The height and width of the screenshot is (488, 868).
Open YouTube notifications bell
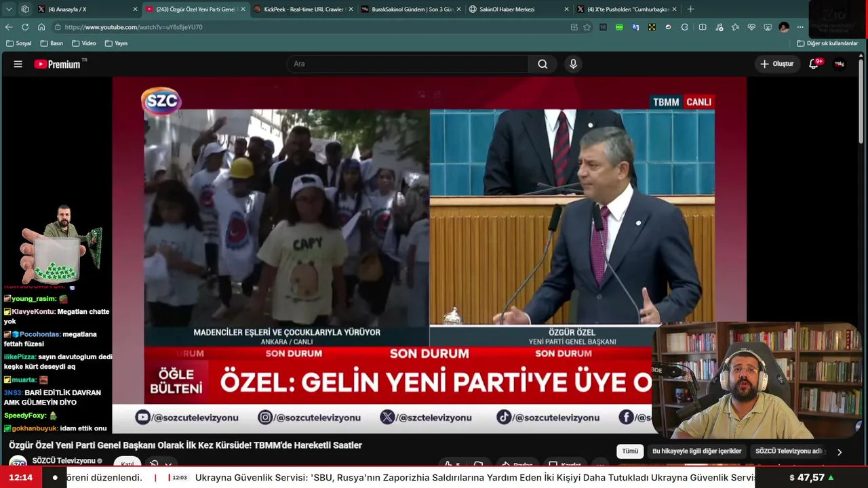pyautogui.click(x=814, y=64)
